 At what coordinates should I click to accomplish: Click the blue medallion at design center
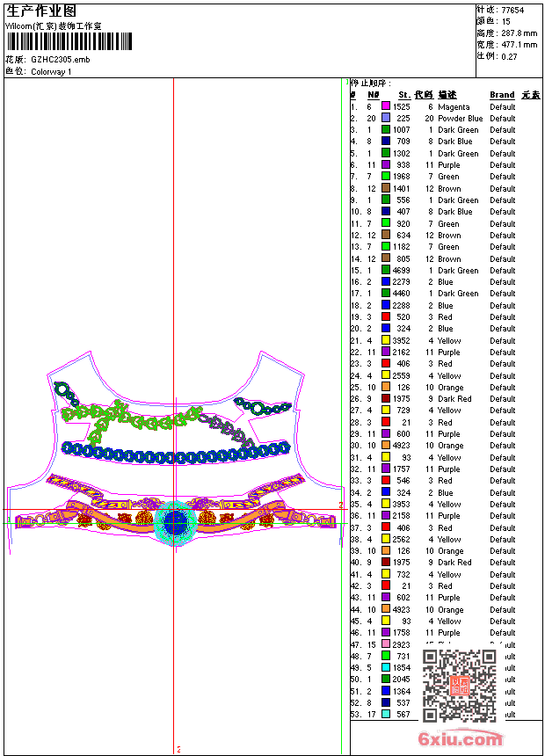pos(174,523)
